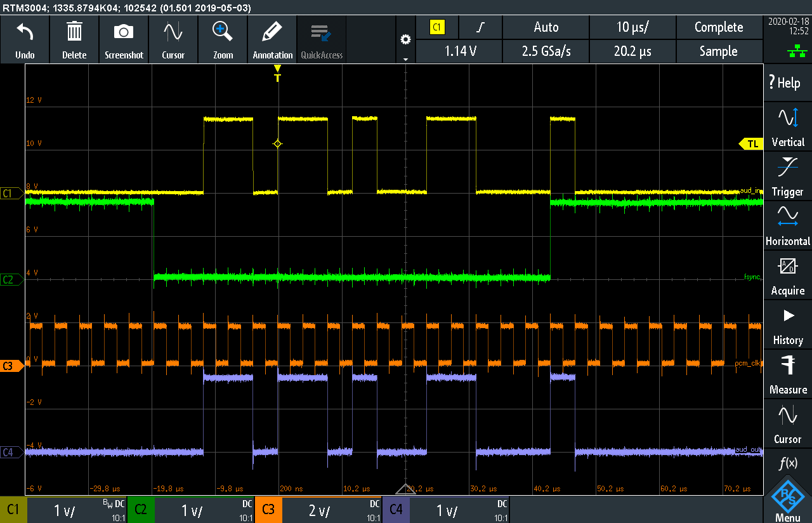Open C4 1 V/ vertical scale

click(447, 511)
